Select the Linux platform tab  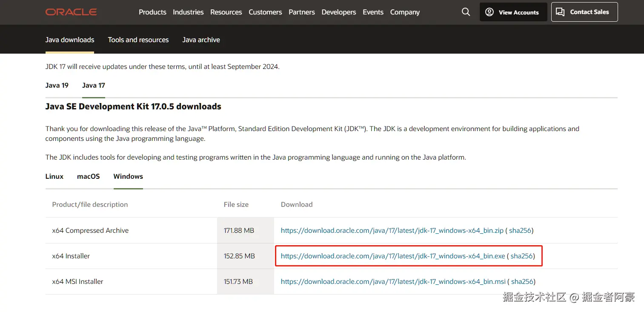point(54,176)
